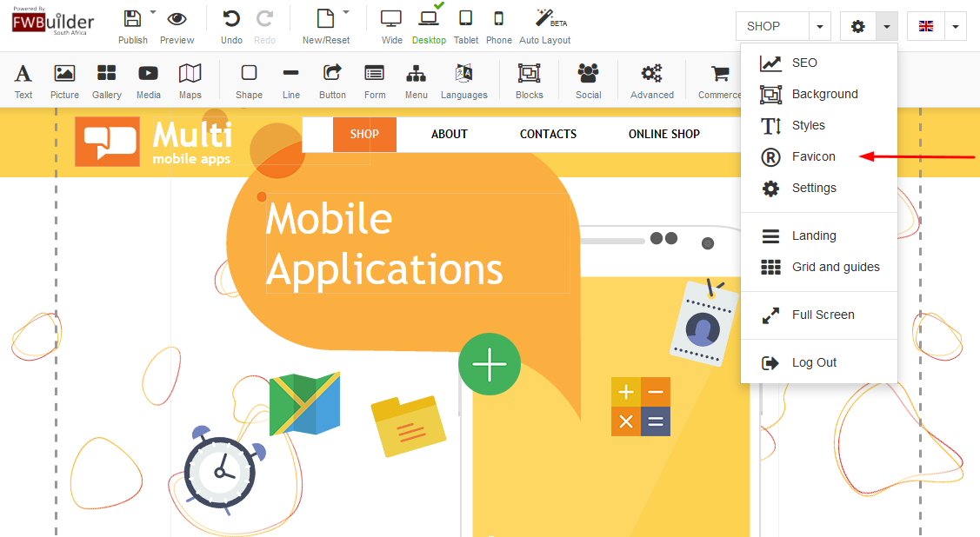This screenshot has width=980, height=537.
Task: Open Preview with the eye icon
Action: point(177,19)
